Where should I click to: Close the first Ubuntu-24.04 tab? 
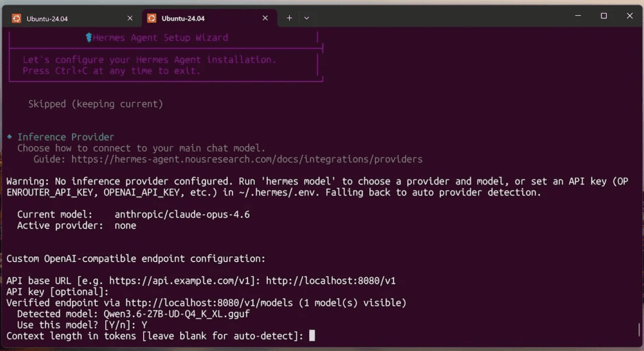pos(129,19)
